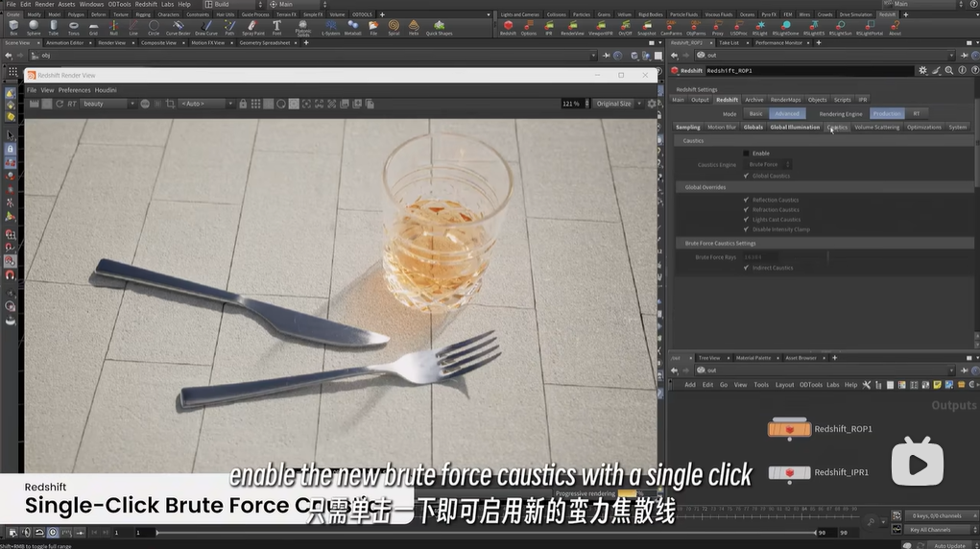Select the Sphere shelf tool
This screenshot has height=549, width=980.
34,28
